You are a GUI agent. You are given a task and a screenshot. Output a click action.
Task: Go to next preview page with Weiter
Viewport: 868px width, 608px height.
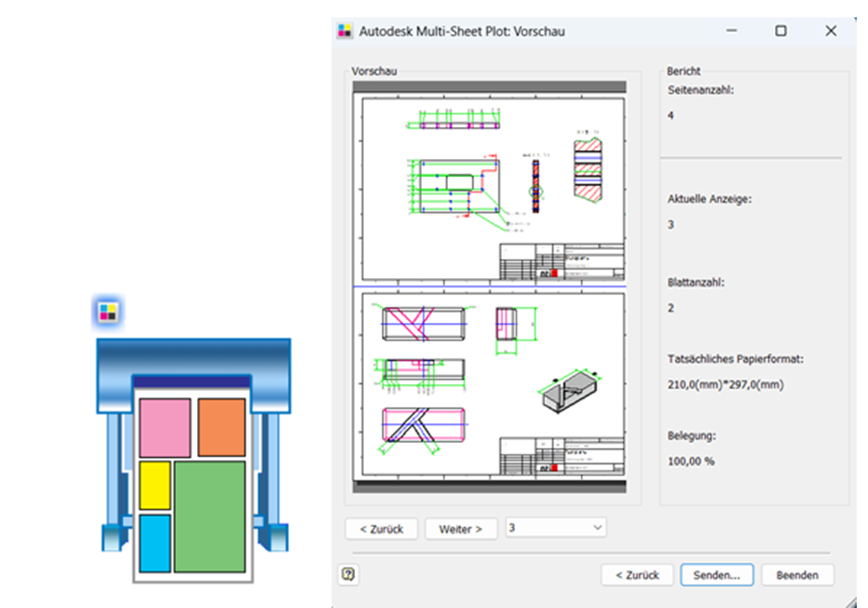[x=460, y=529]
